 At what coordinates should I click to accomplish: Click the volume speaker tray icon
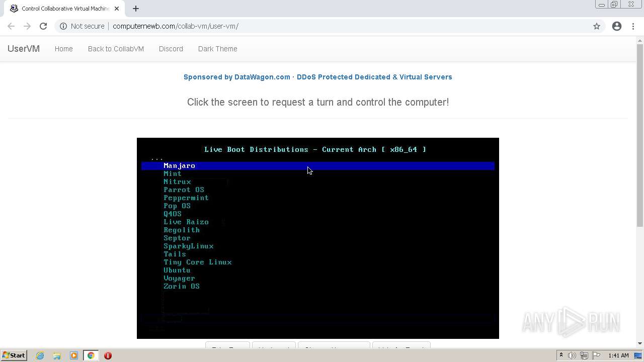point(572,355)
